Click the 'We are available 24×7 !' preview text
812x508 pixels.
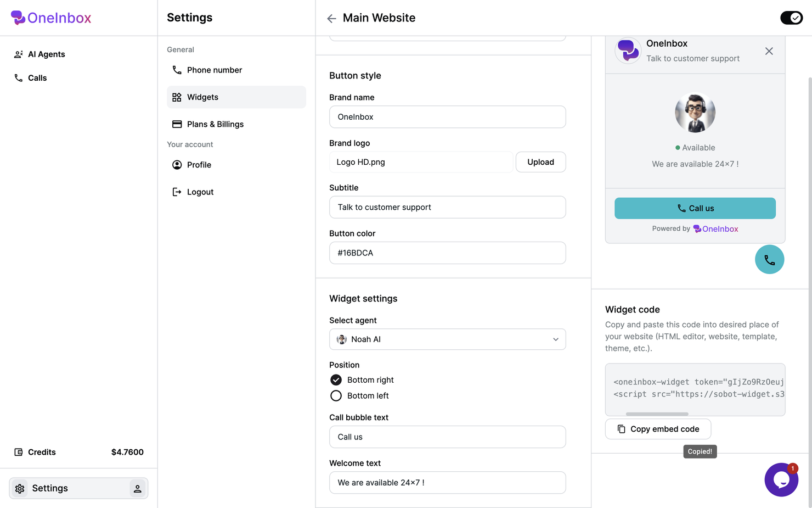[x=695, y=164]
